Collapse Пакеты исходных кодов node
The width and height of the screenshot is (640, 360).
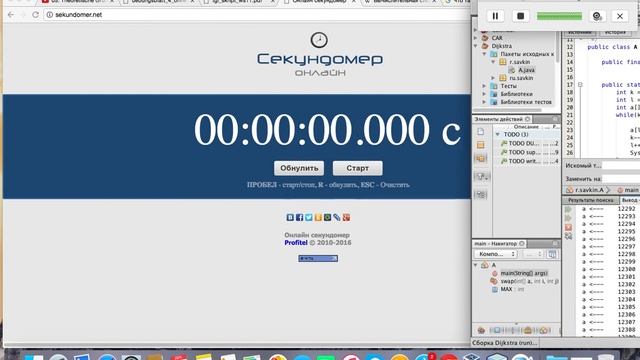pyautogui.click(x=484, y=54)
